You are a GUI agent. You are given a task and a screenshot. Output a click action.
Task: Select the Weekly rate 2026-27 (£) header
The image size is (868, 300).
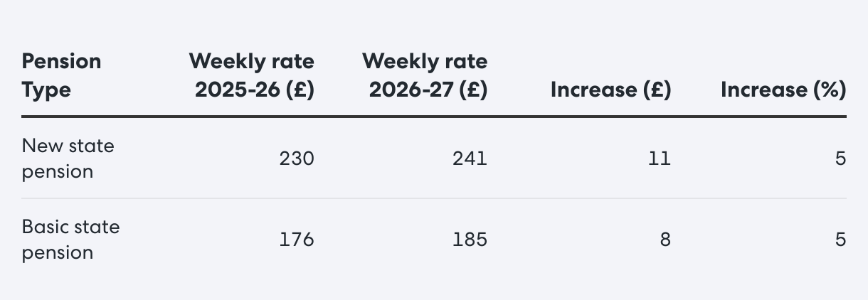[425, 76]
